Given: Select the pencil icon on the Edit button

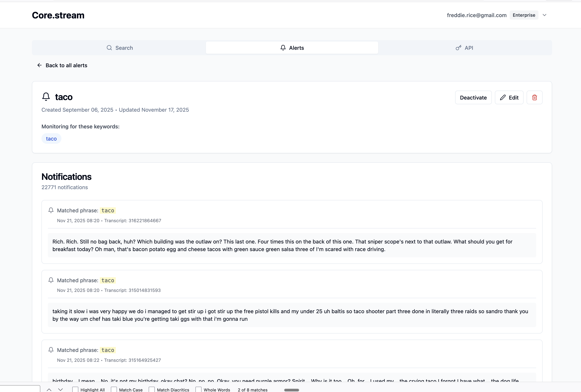Looking at the screenshot, I should pyautogui.click(x=503, y=97).
